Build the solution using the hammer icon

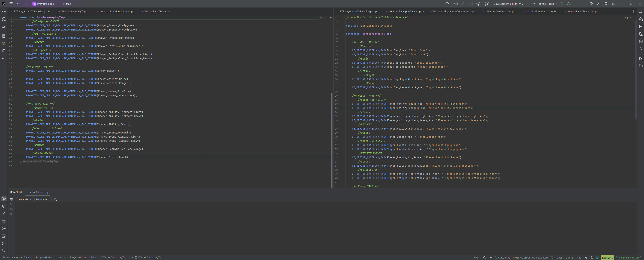[487, 4]
